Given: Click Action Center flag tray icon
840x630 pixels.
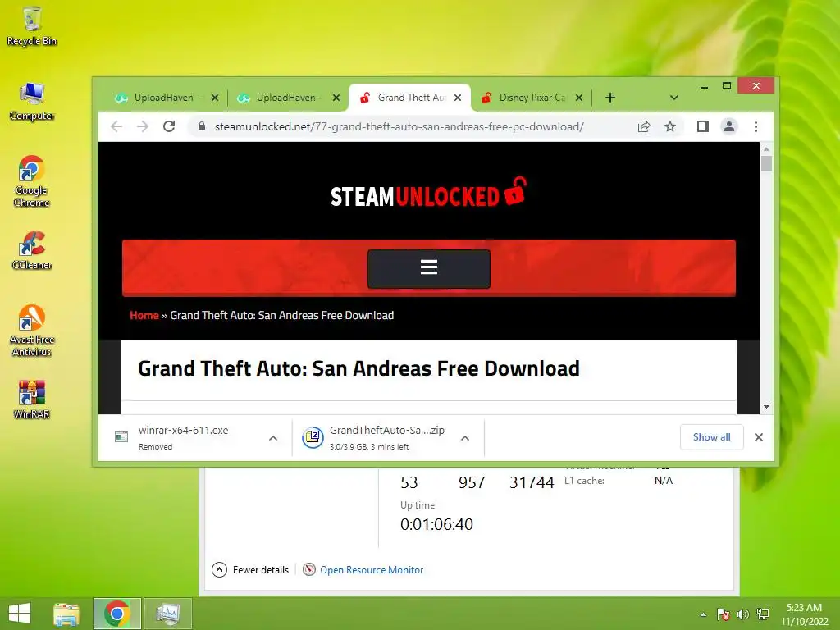Looking at the screenshot, I should tap(724, 614).
